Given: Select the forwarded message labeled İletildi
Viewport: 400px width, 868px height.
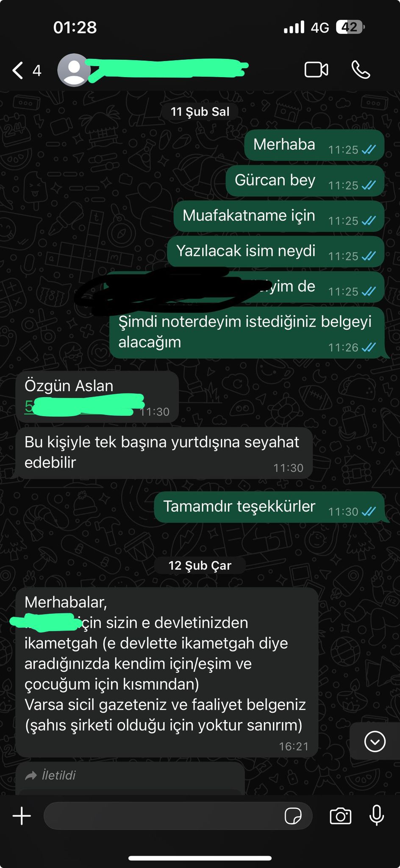Looking at the screenshot, I should (130, 778).
